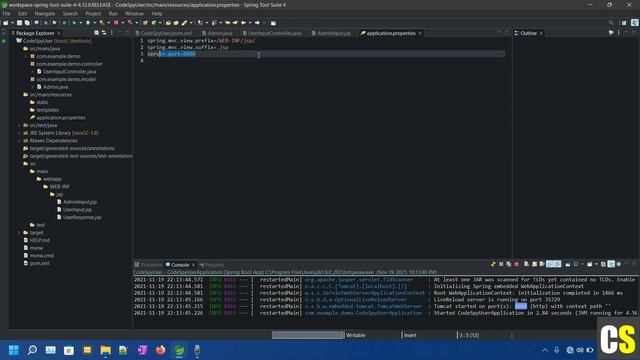Open UserInputController.java in Package Explorer
The image size is (640, 360).
click(x=67, y=71)
